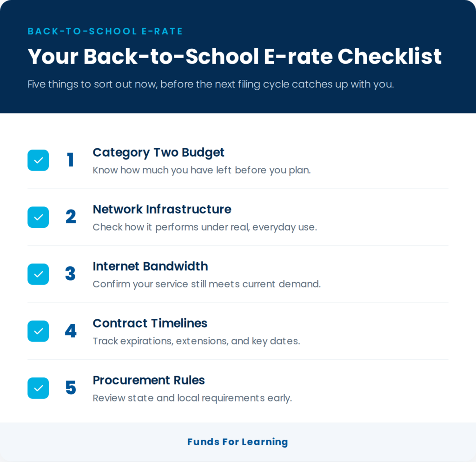Click the number 4 beside Contract Timelines
476x462 pixels.
[71, 331]
